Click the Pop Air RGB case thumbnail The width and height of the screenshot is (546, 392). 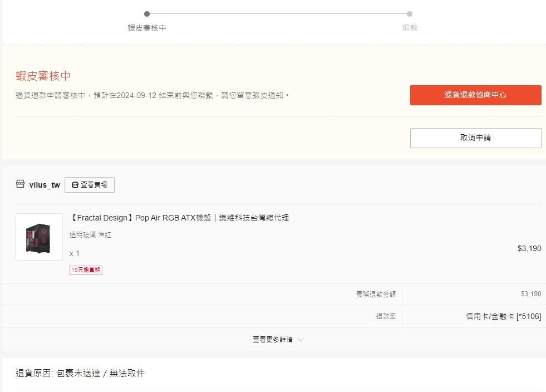point(39,237)
